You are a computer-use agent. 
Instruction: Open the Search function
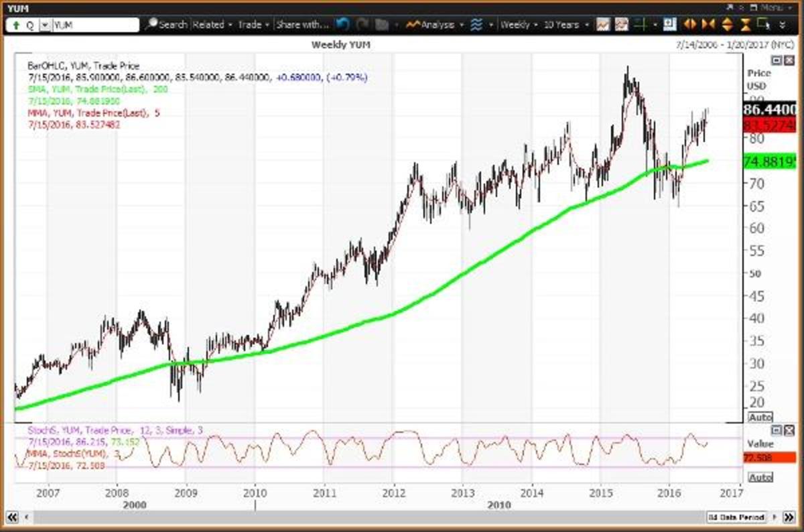tap(167, 23)
